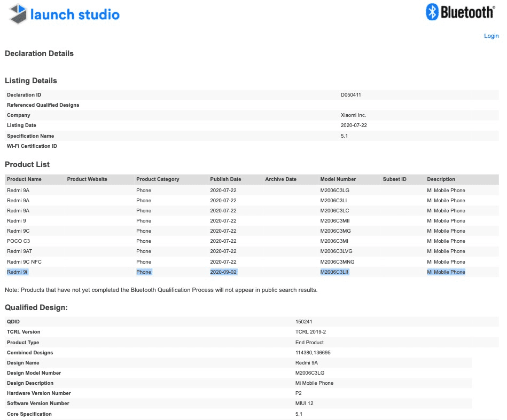507x420 pixels.
Task: Click Redmi 9 name in M2006C3MII row
Action: coord(17,220)
